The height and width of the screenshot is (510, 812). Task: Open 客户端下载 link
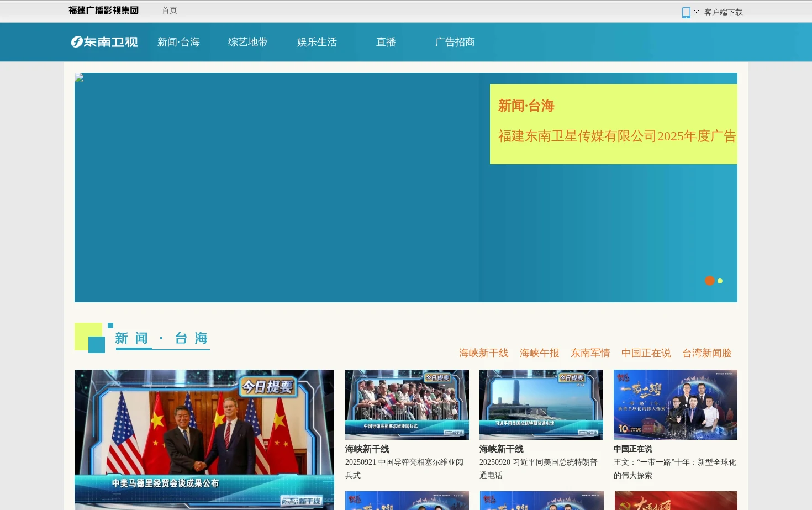723,13
